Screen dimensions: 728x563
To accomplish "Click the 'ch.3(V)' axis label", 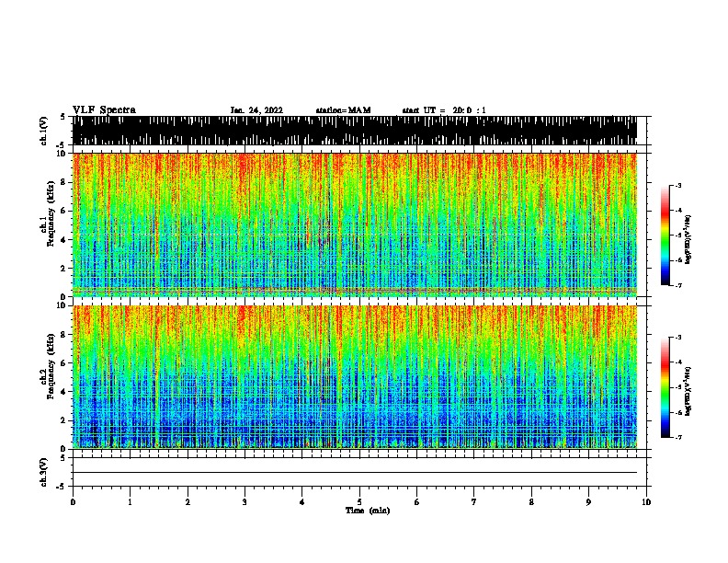I will (x=44, y=472).
